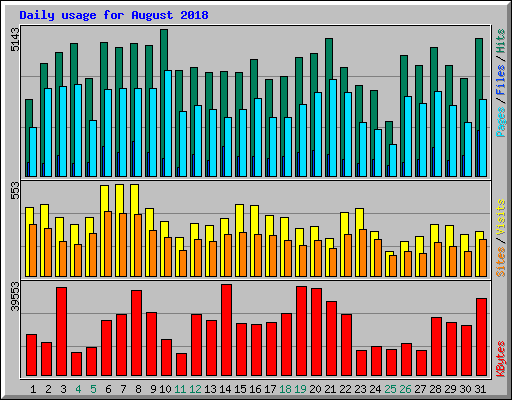Click day label 31 on axis

click(x=480, y=389)
